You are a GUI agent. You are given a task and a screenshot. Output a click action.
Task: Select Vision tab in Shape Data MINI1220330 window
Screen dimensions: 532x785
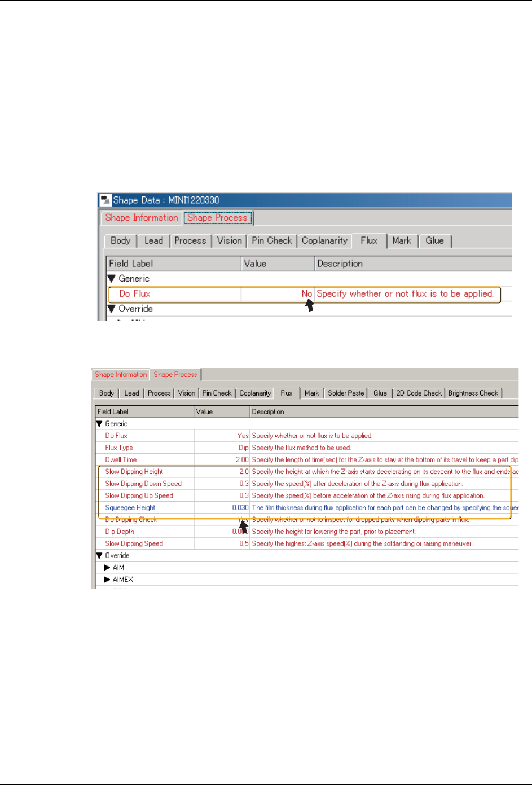point(230,241)
